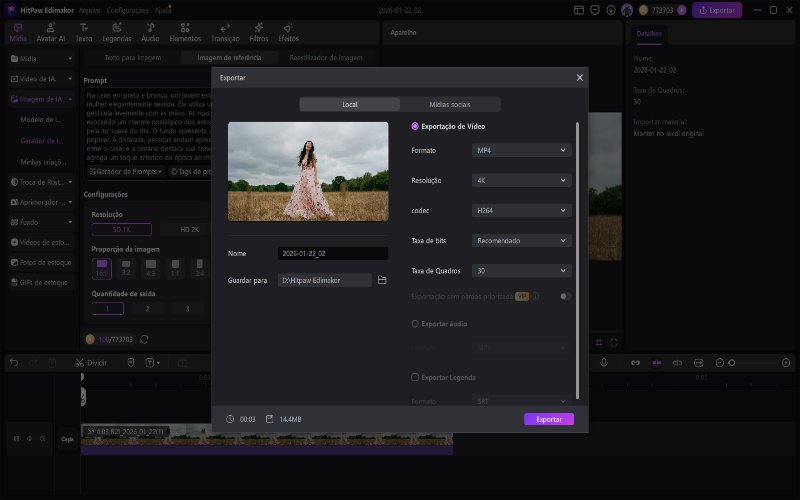Click the Efeitos toolbar icon
This screenshot has width=800, height=500.
(x=289, y=31)
